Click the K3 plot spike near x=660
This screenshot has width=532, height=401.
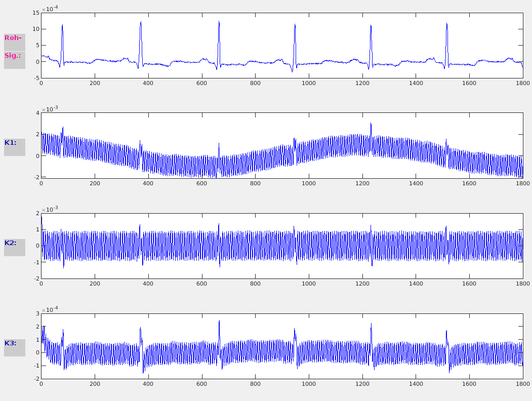click(219, 322)
